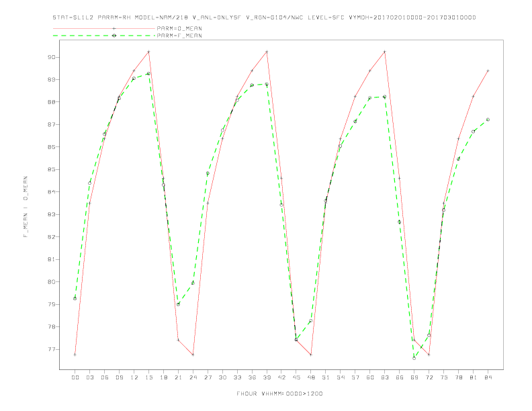Screen dimensions: 532x411
Task: Click forecast hour 00 on the horizontal axis
Action: click(75, 377)
